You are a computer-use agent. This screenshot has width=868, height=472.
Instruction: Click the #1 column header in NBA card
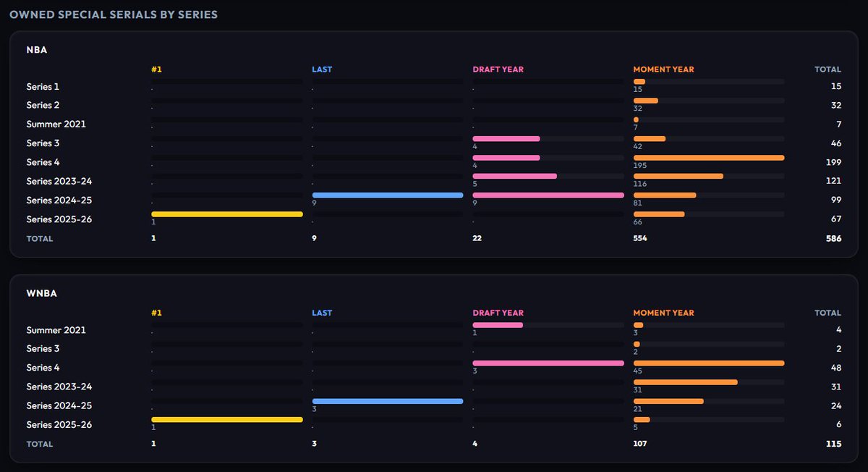coord(156,69)
